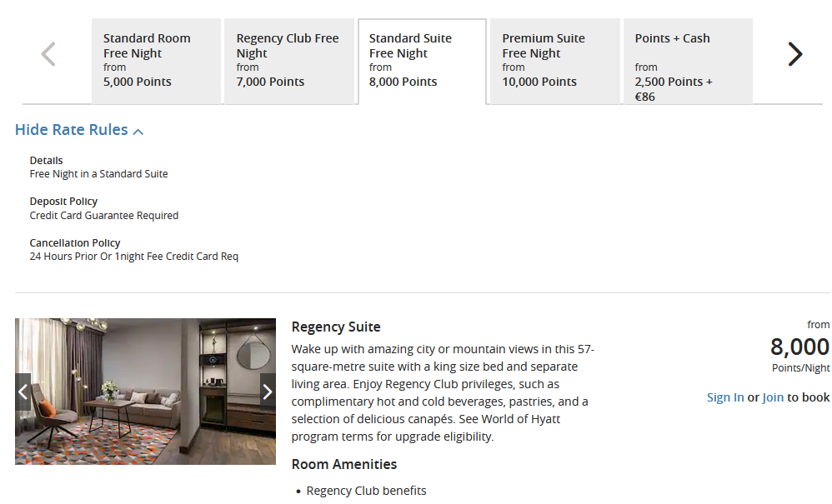This screenshot has width=832, height=504.
Task: Click the Regency Suite title
Action: coord(336,327)
